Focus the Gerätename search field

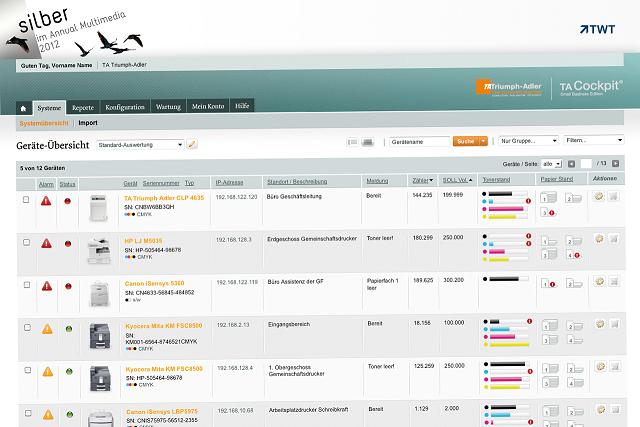[x=419, y=142]
